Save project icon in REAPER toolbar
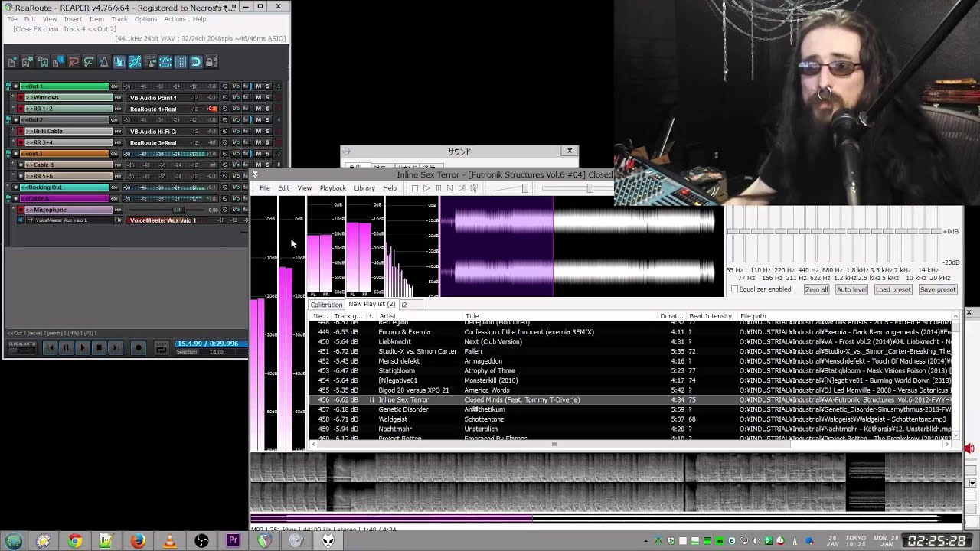 coord(43,62)
